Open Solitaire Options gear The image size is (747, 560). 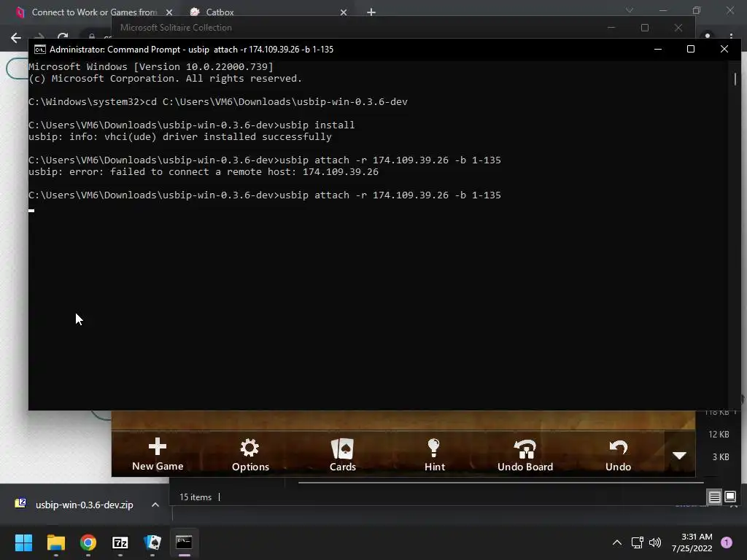250,455
